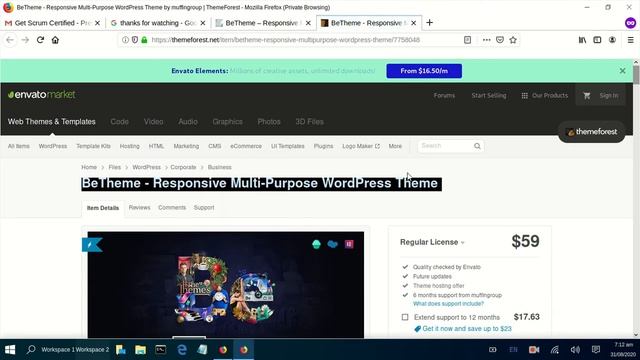Open tracking protection shield in address bar
The height and width of the screenshot is (360, 640).
tap(135, 40)
